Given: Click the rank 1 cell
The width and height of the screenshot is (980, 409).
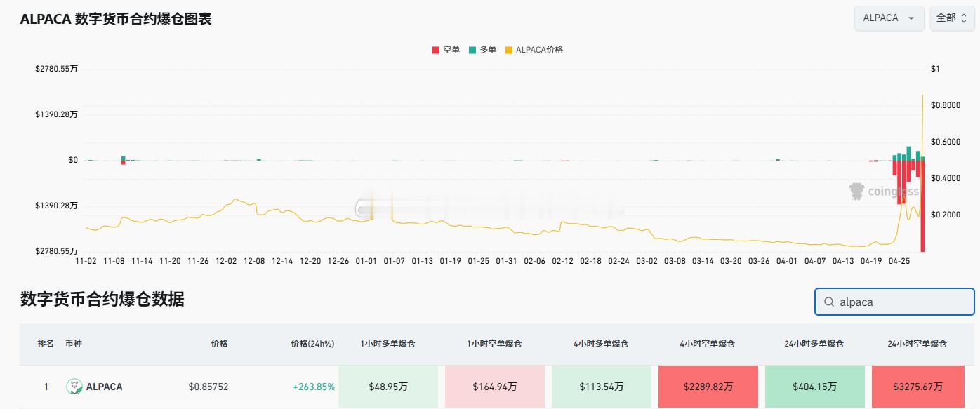Looking at the screenshot, I should [46, 387].
